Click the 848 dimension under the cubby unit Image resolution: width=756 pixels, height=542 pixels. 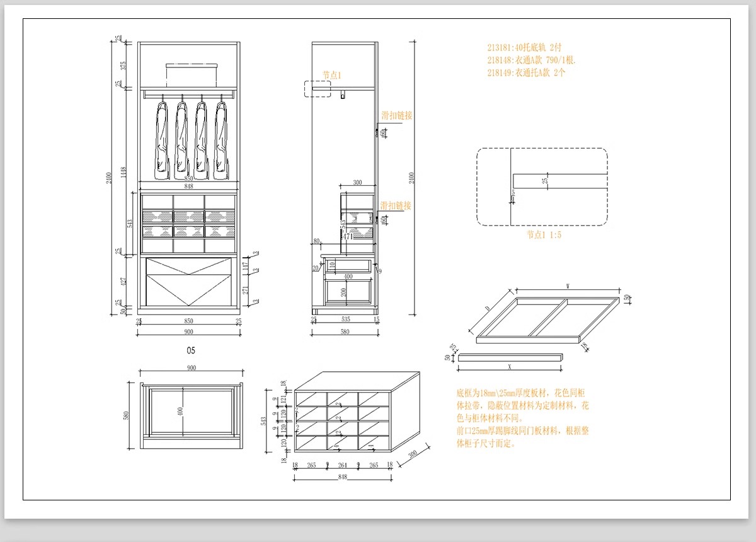click(342, 478)
